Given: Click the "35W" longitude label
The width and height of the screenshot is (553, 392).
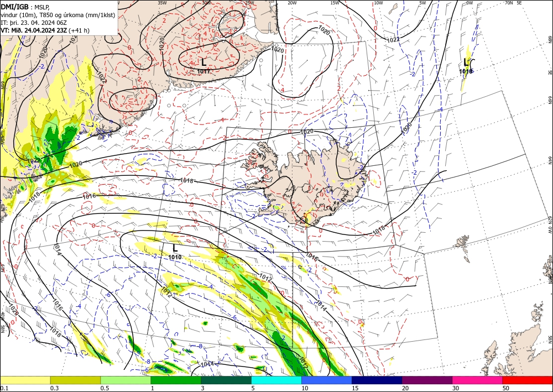Looking at the screenshot, I should 162,3.
